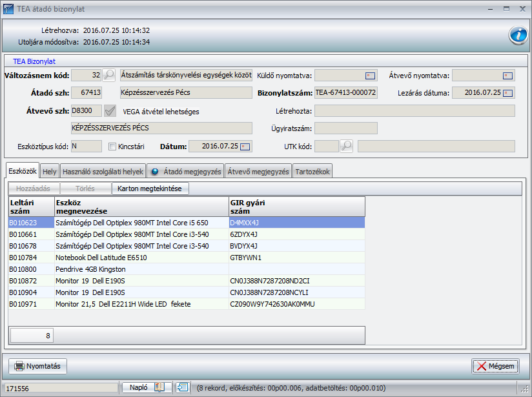Click the Mégsem button
This screenshot has width=532, height=397.
coord(495,366)
